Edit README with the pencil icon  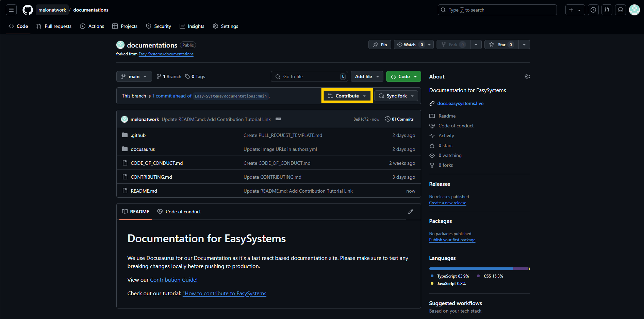point(411,212)
